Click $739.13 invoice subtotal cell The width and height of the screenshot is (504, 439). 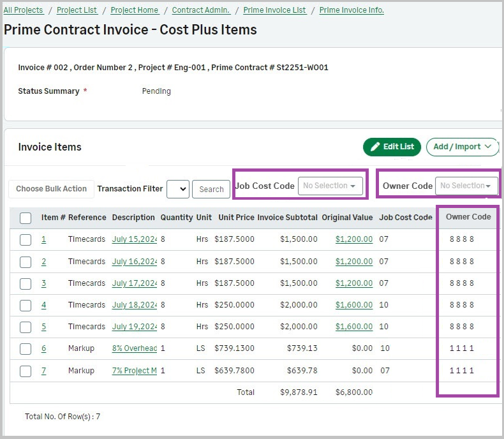pyautogui.click(x=302, y=348)
